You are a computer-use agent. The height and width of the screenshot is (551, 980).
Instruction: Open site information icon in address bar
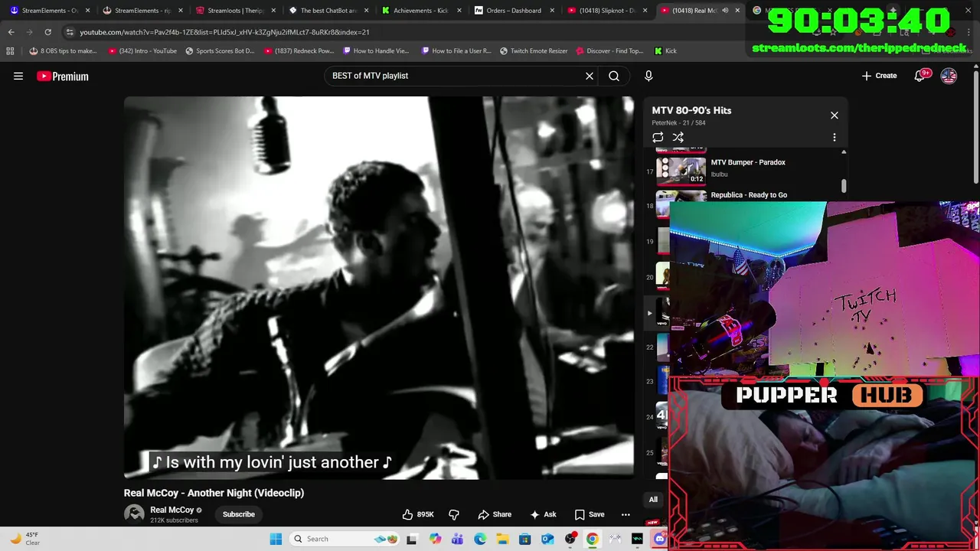click(x=70, y=32)
